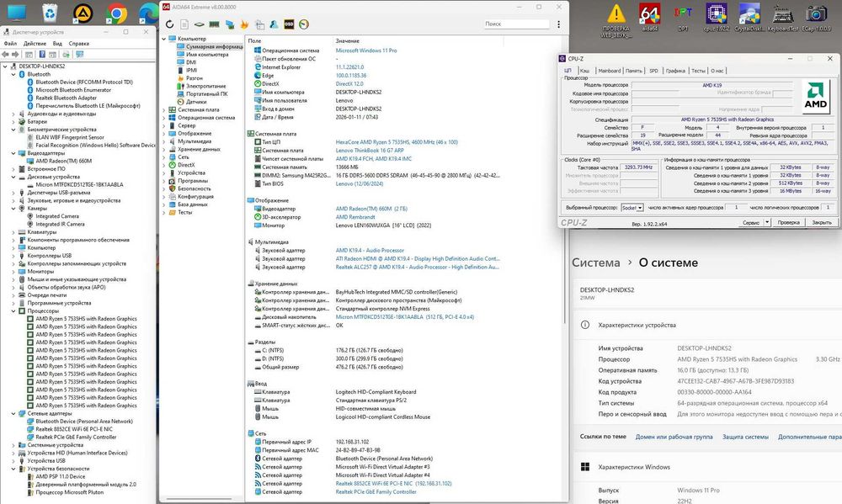
Task: Click the Поиск search field in AIDA64
Action: tap(516, 24)
